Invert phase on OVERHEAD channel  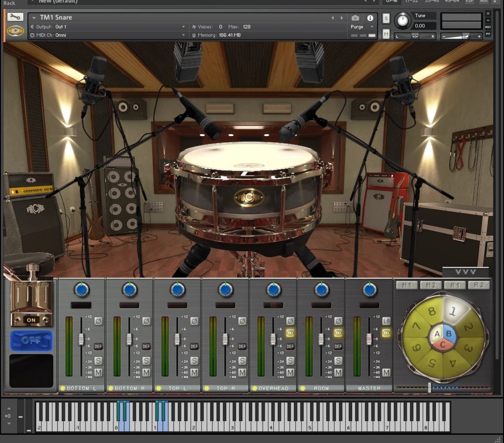tap(290, 321)
